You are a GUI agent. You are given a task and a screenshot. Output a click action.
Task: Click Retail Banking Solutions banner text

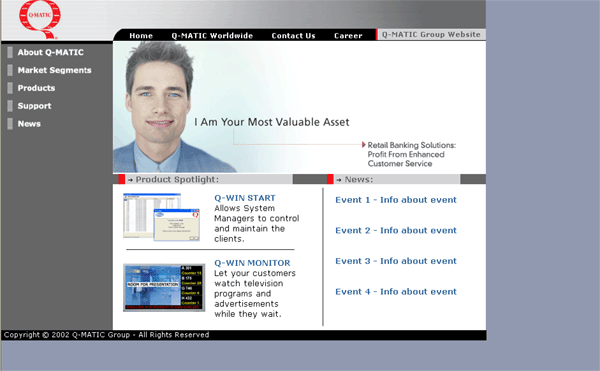click(412, 155)
